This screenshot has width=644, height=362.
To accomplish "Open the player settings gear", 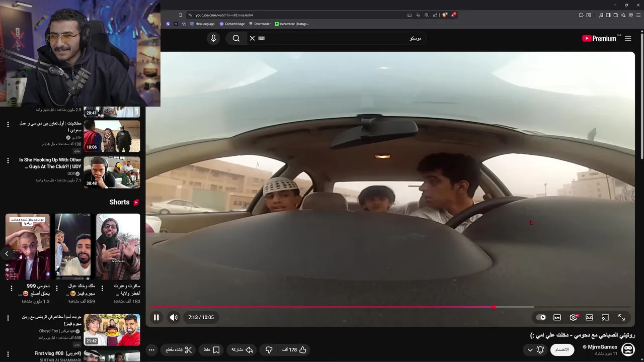I will (x=573, y=317).
